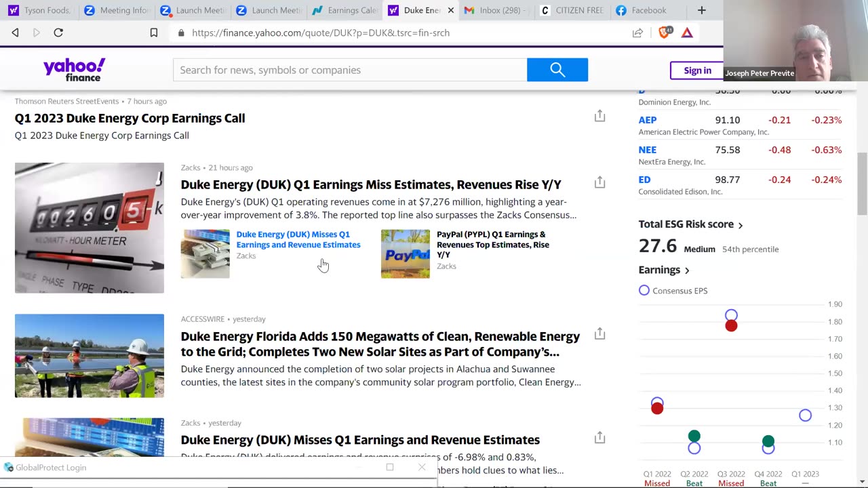Open the Yahoo Finance logo homepage
Viewport: 868px width, 488px height.
click(x=74, y=69)
